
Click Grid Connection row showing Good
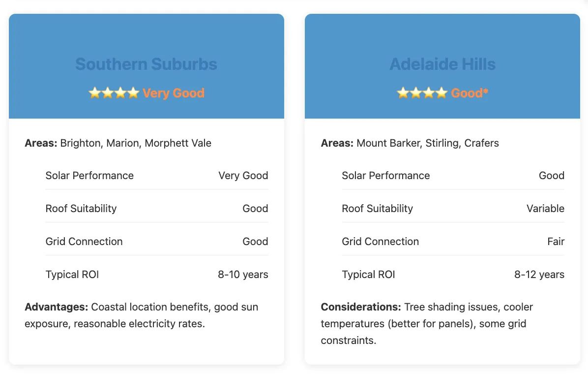157,242
